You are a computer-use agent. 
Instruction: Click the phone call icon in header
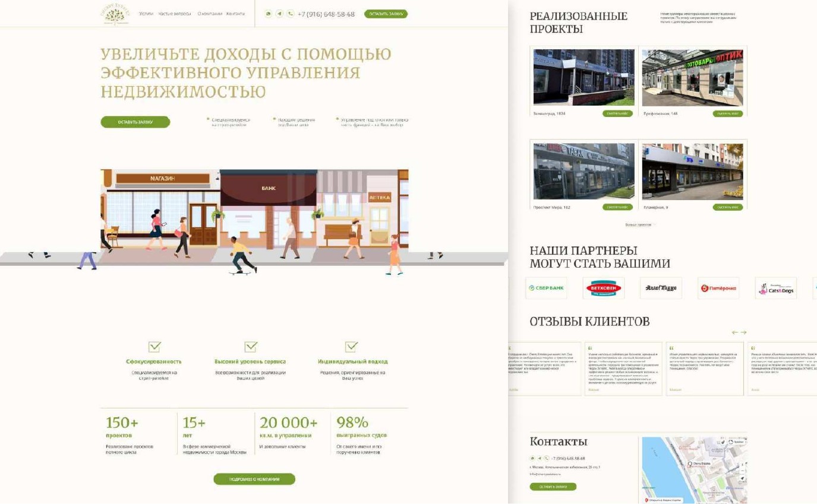point(290,14)
